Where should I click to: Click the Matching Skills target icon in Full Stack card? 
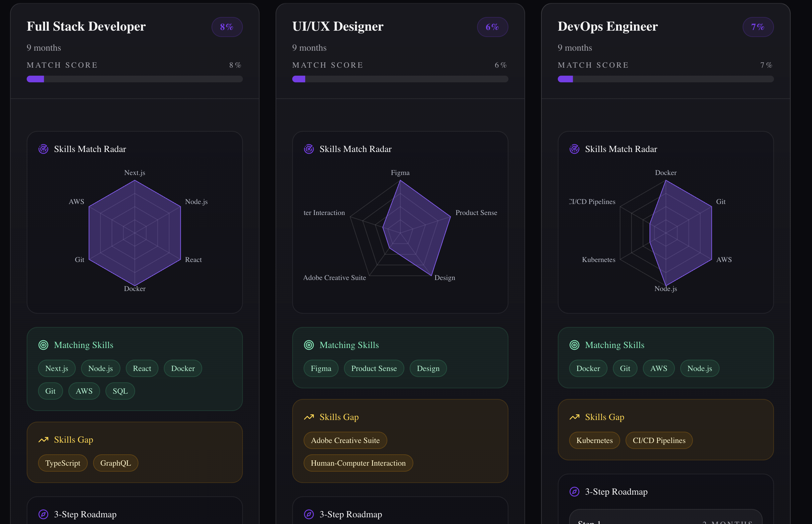pos(43,345)
